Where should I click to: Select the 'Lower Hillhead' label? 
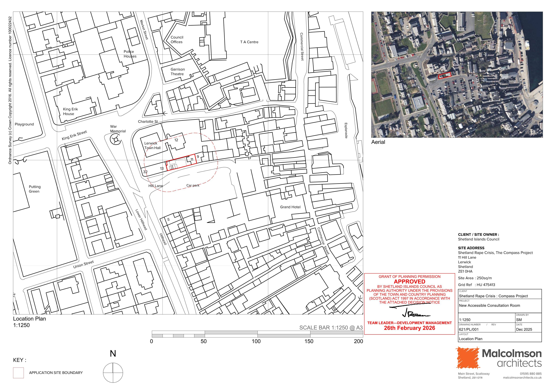tap(141, 220)
